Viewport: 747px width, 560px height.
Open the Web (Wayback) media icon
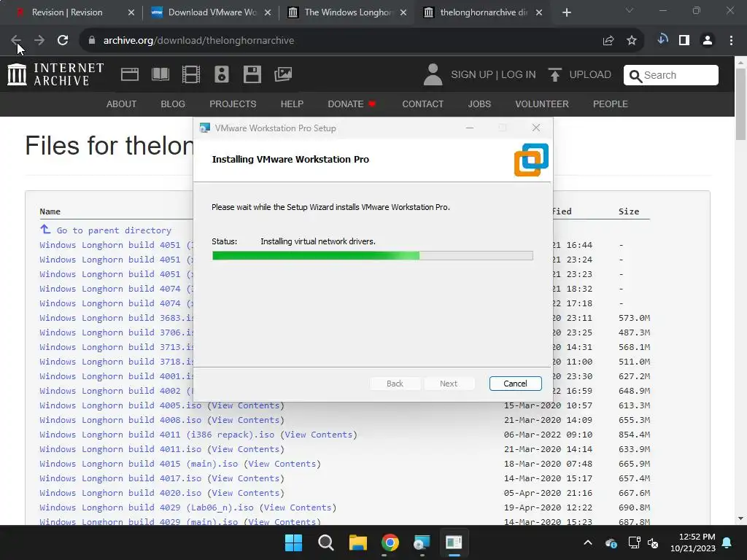click(130, 74)
